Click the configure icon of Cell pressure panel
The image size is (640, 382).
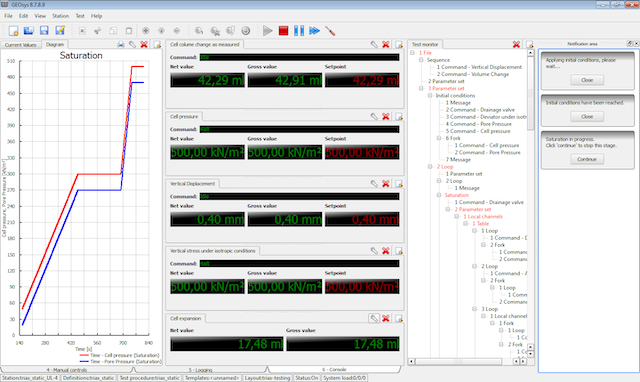[x=374, y=117]
